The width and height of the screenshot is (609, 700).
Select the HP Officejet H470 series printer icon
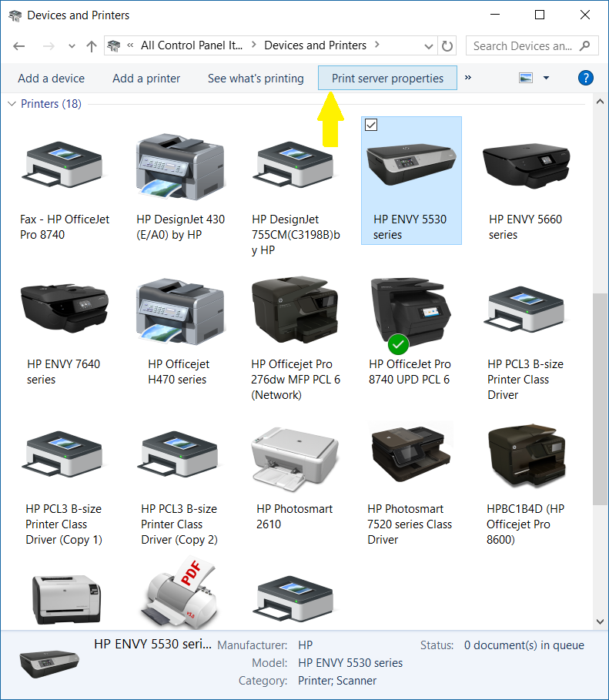[180, 312]
